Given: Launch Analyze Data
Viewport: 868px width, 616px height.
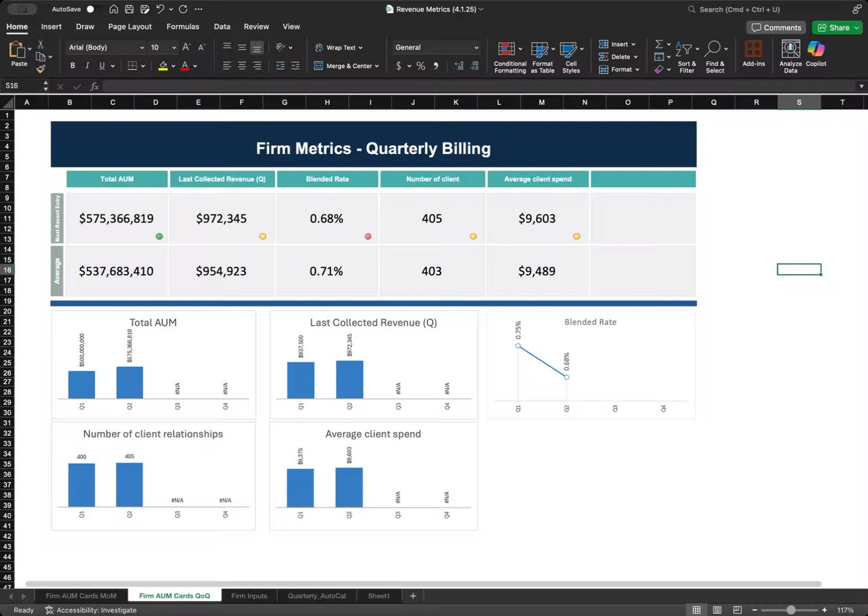Looking at the screenshot, I should pos(791,56).
